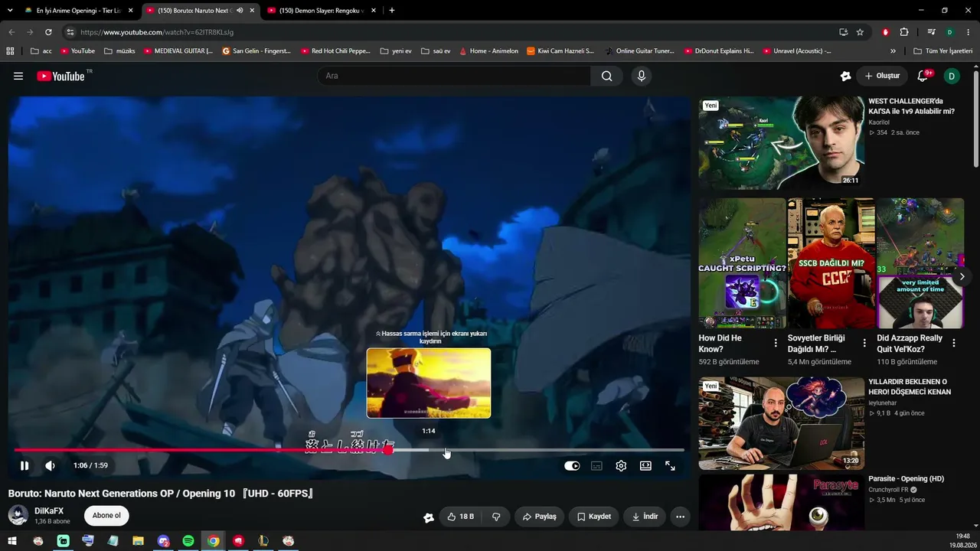
Task: Select the Boruto: Naruto Next browser tab
Action: pyautogui.click(x=201, y=11)
